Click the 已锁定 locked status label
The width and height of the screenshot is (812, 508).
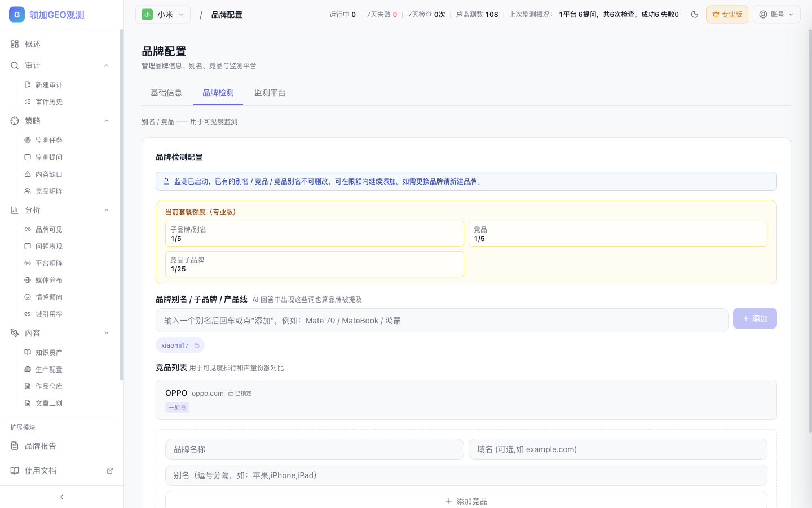[x=240, y=393]
